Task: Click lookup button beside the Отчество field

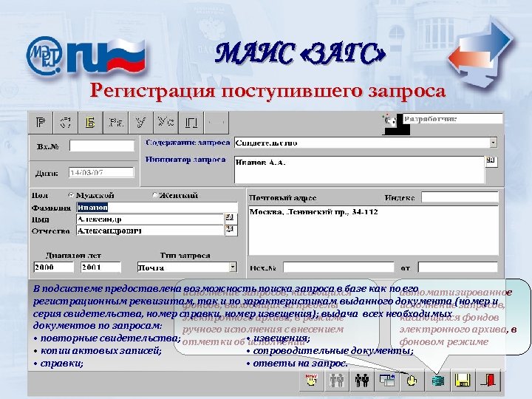Action: (x=231, y=230)
